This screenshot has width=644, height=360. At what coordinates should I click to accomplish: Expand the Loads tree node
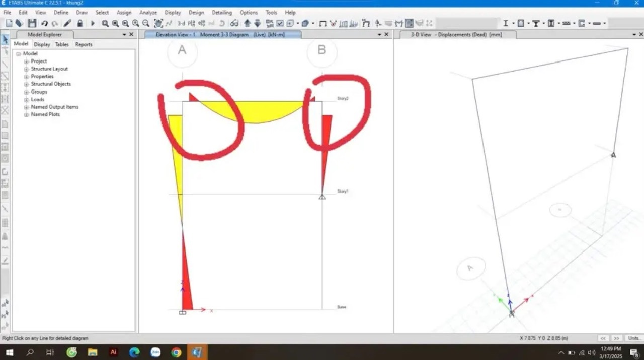tap(26, 100)
